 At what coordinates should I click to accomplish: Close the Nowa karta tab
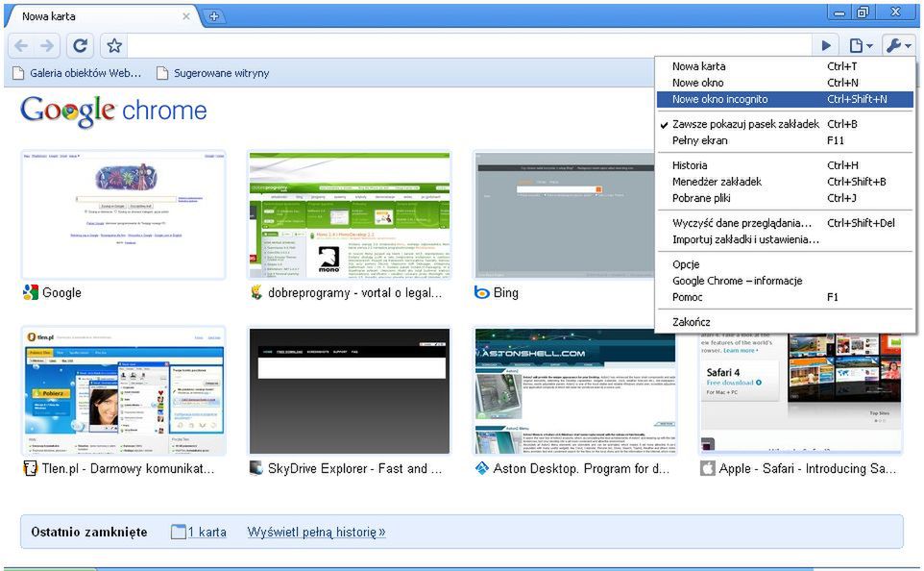click(186, 16)
